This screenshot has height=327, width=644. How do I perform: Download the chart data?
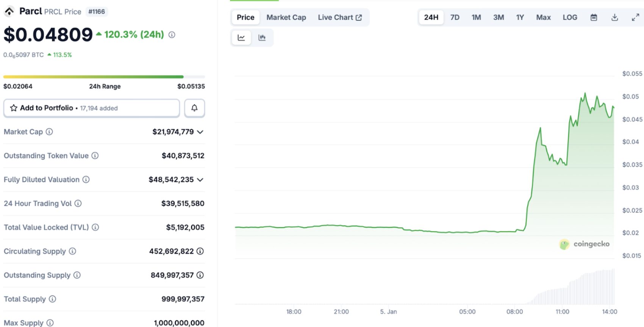click(614, 17)
